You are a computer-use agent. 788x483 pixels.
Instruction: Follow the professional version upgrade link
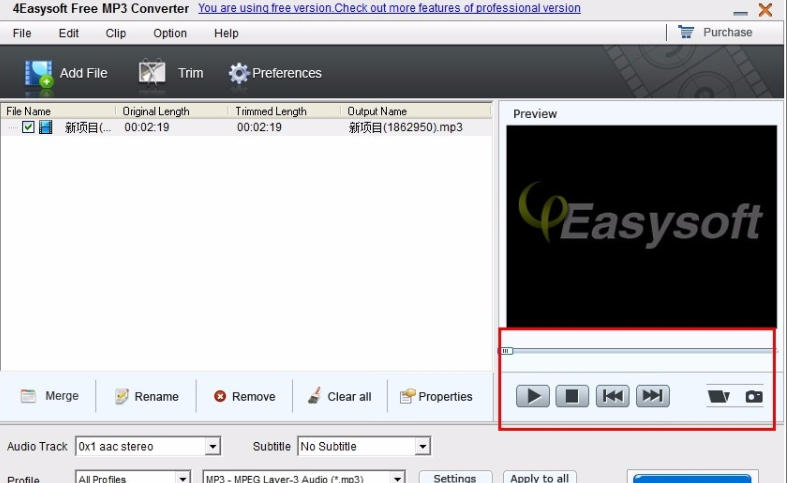(x=389, y=8)
